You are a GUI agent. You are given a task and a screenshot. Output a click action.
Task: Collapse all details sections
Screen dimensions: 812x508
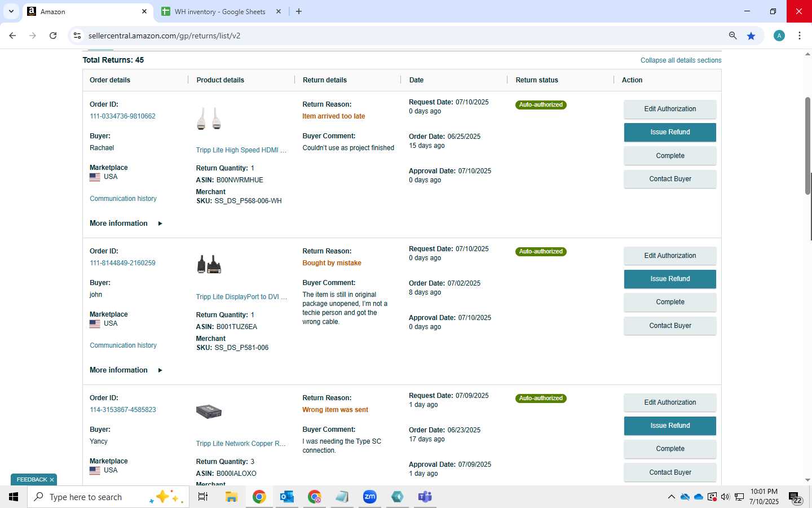(681, 60)
